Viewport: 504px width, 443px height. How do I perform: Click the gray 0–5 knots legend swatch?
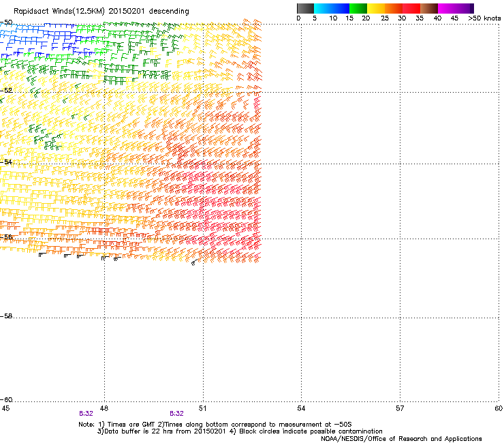305,8
